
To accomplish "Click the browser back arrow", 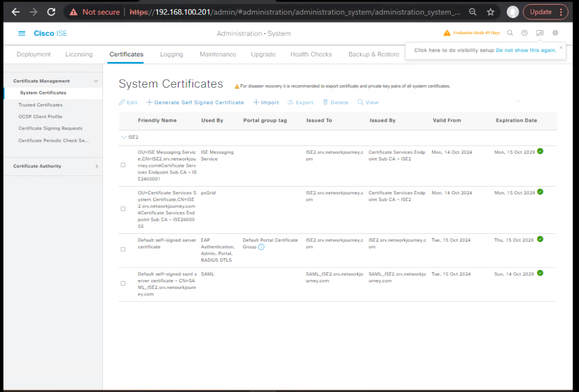I will click(x=15, y=12).
